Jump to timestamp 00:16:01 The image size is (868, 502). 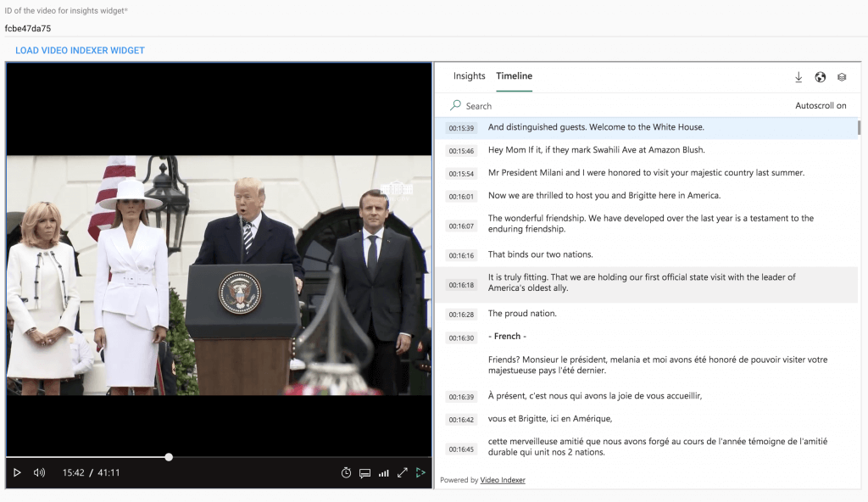tap(461, 196)
